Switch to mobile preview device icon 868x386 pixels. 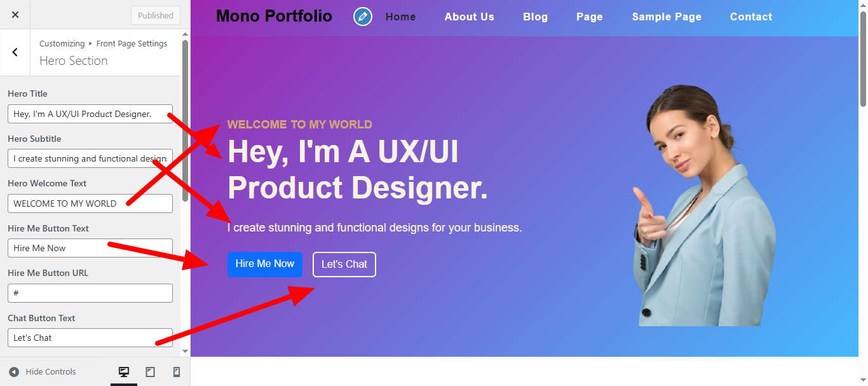pos(177,372)
